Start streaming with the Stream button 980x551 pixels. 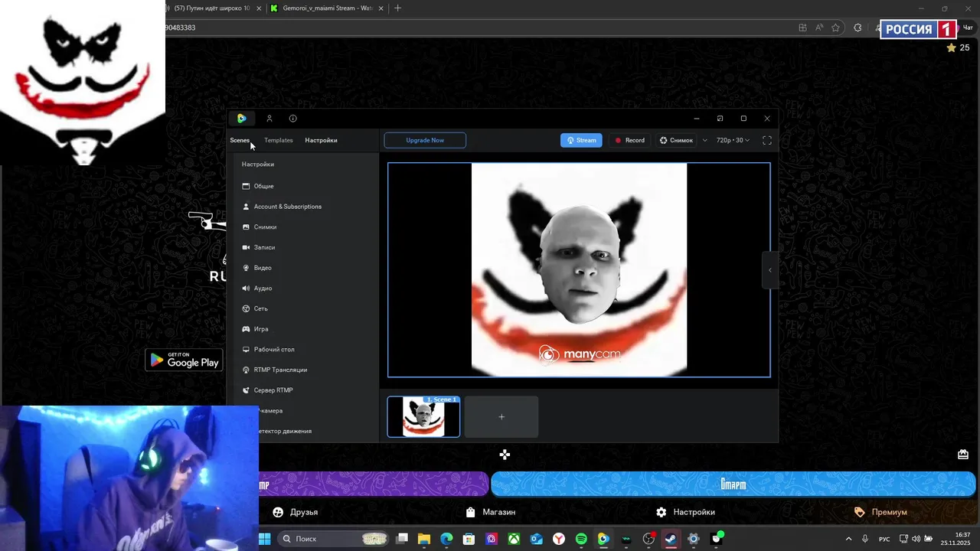click(x=581, y=140)
